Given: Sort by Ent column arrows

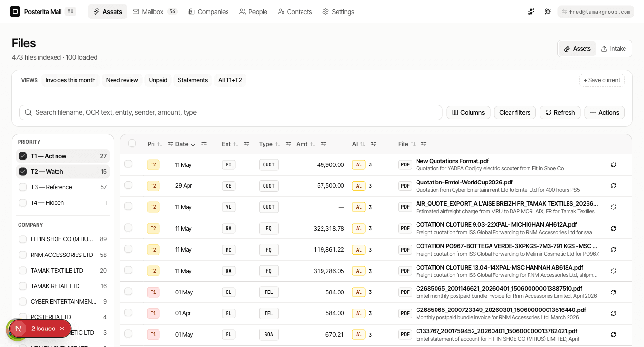Looking at the screenshot, I should [x=236, y=144].
